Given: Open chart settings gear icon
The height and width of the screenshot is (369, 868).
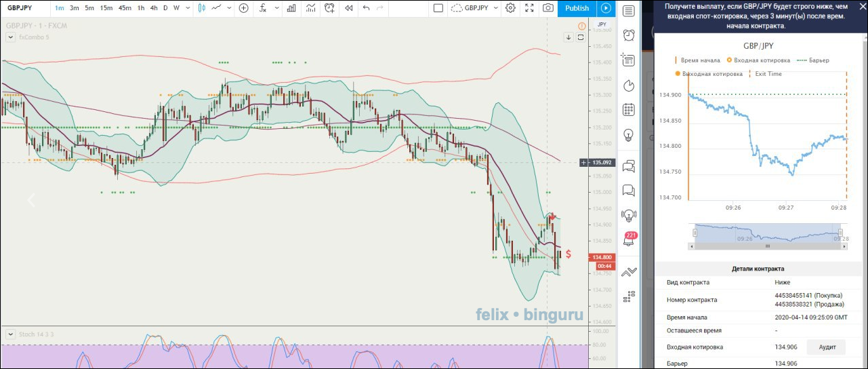Looking at the screenshot, I should [510, 8].
